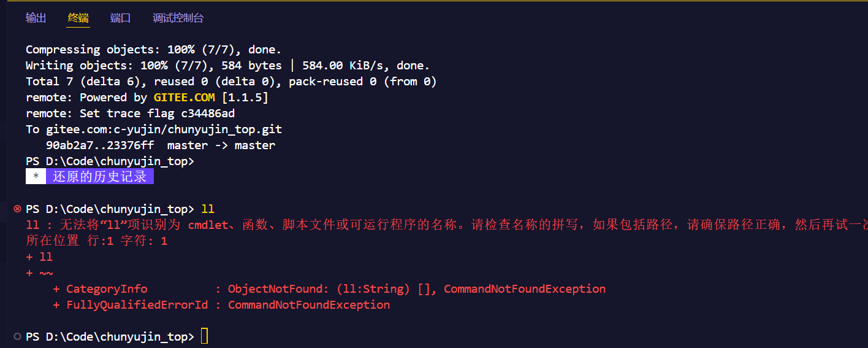
Task: Click commit range 90ab2a7..23376ff
Action: (x=100, y=145)
